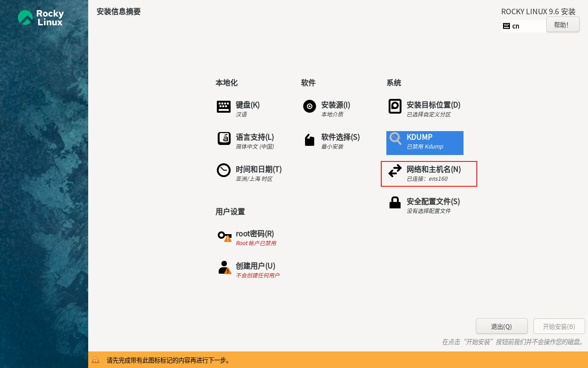
Task: Click the '已连接：ens160' status text
Action: pyautogui.click(x=427, y=179)
